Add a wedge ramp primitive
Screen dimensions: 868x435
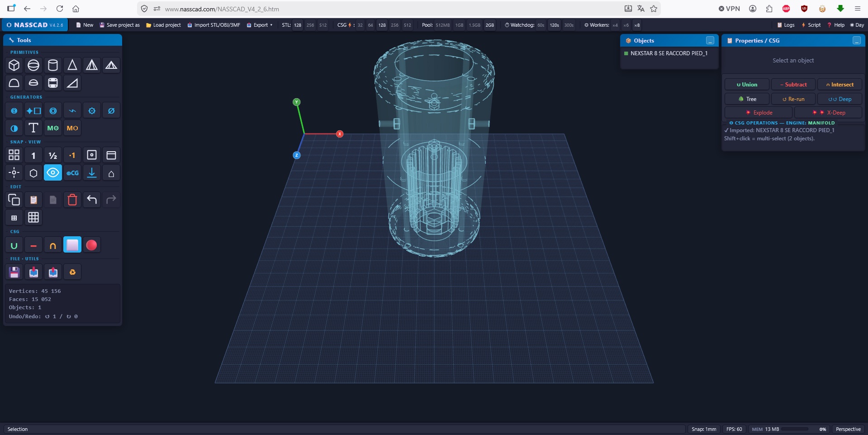point(72,83)
